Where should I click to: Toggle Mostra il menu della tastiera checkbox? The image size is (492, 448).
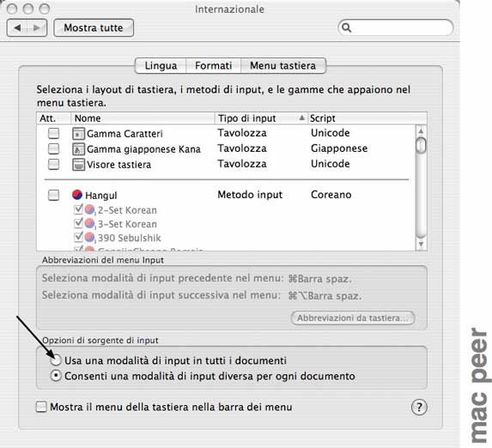(x=41, y=407)
